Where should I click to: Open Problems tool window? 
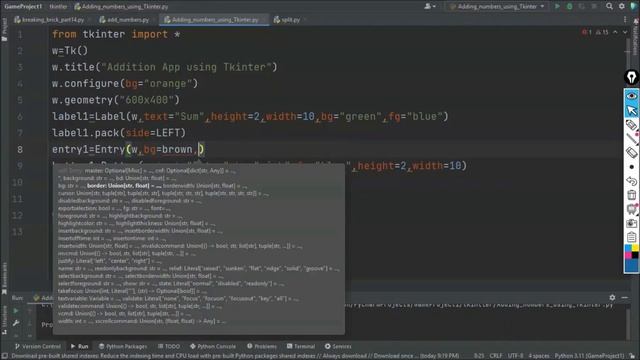pos(262,346)
